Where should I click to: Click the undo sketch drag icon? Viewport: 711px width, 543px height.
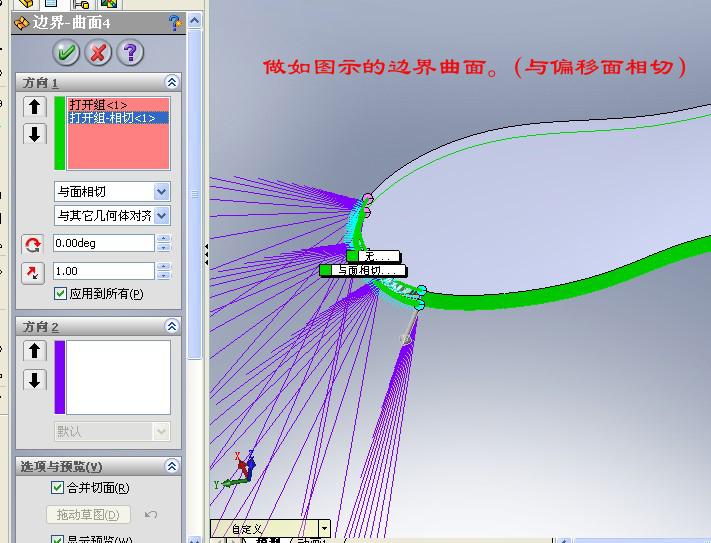coord(151,514)
